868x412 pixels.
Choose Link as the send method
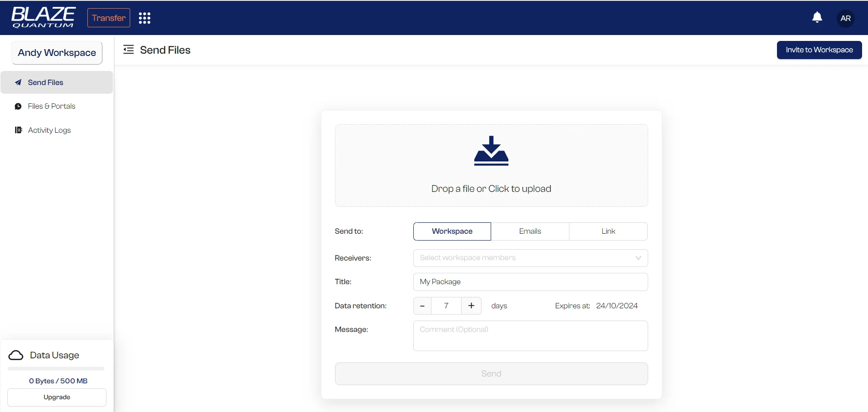608,231
